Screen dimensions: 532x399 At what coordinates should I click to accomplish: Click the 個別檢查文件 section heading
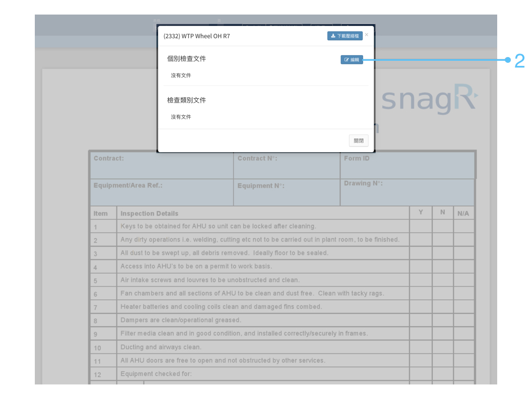click(x=187, y=59)
